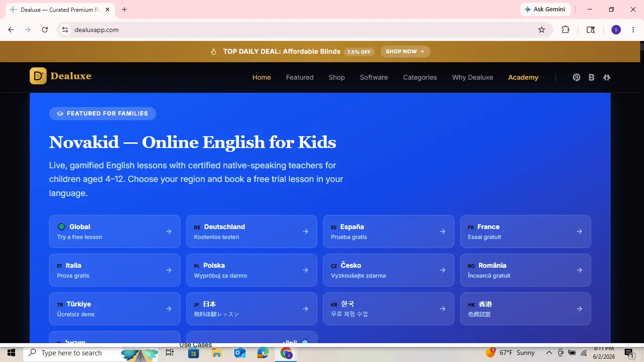Viewport: 644px width, 362px height.
Task: Open the Academy nav item
Action: (x=523, y=77)
